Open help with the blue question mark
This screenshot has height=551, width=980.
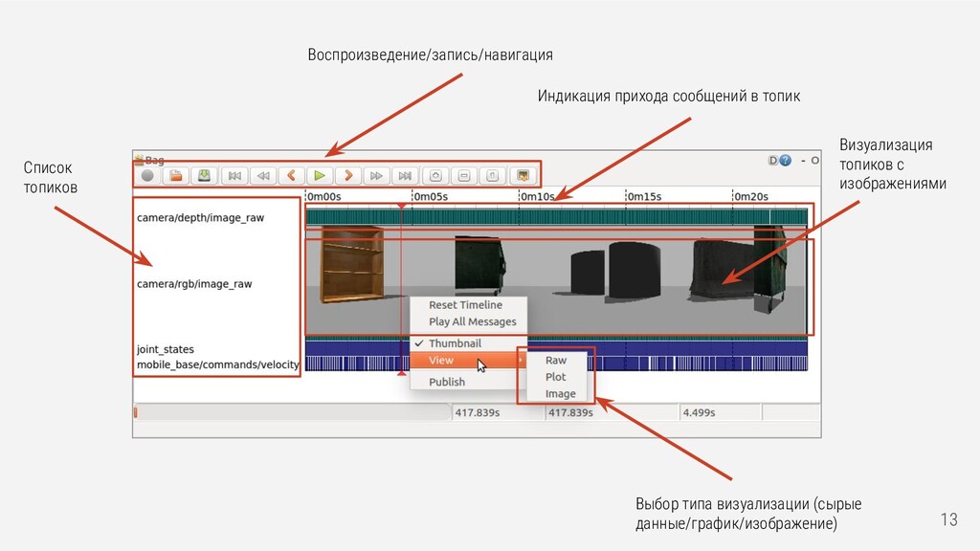coord(785,161)
